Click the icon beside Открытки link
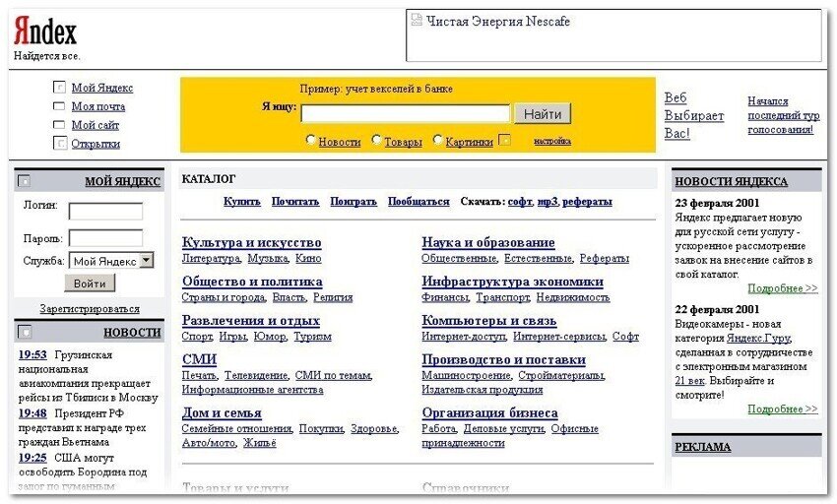837x504 pixels. pos(59,143)
